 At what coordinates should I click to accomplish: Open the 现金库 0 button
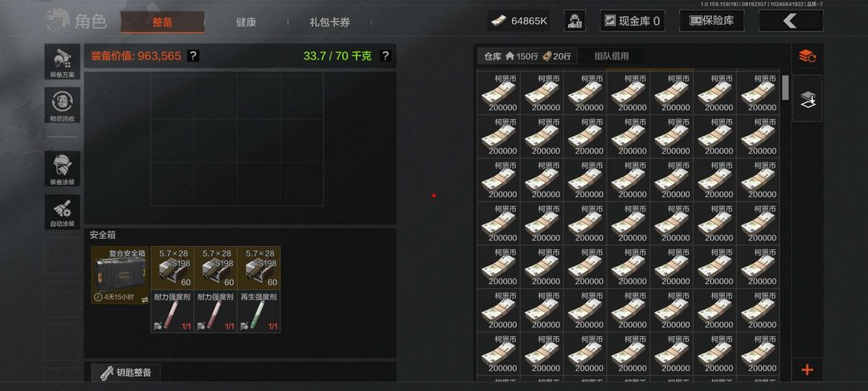[x=633, y=21]
